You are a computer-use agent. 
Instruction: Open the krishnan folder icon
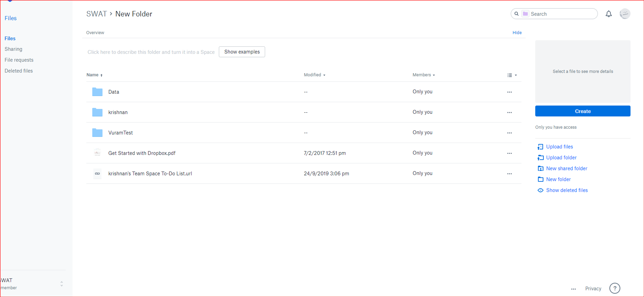97,112
